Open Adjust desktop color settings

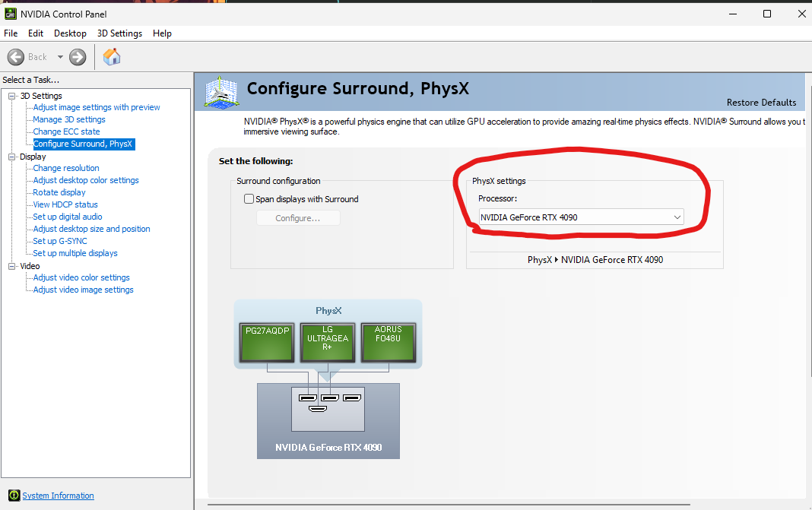coord(86,180)
